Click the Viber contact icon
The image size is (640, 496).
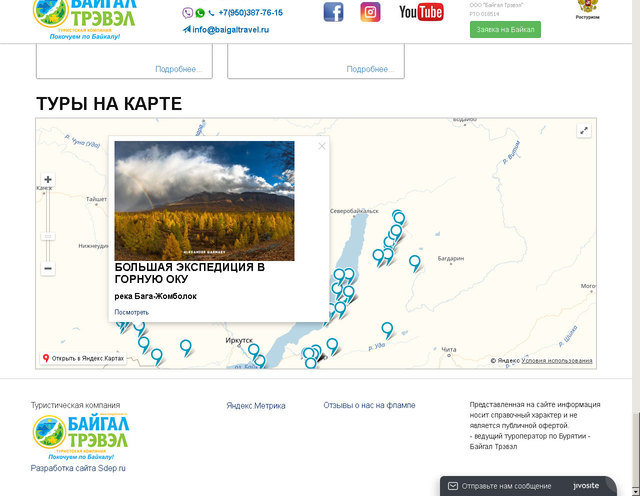point(187,13)
